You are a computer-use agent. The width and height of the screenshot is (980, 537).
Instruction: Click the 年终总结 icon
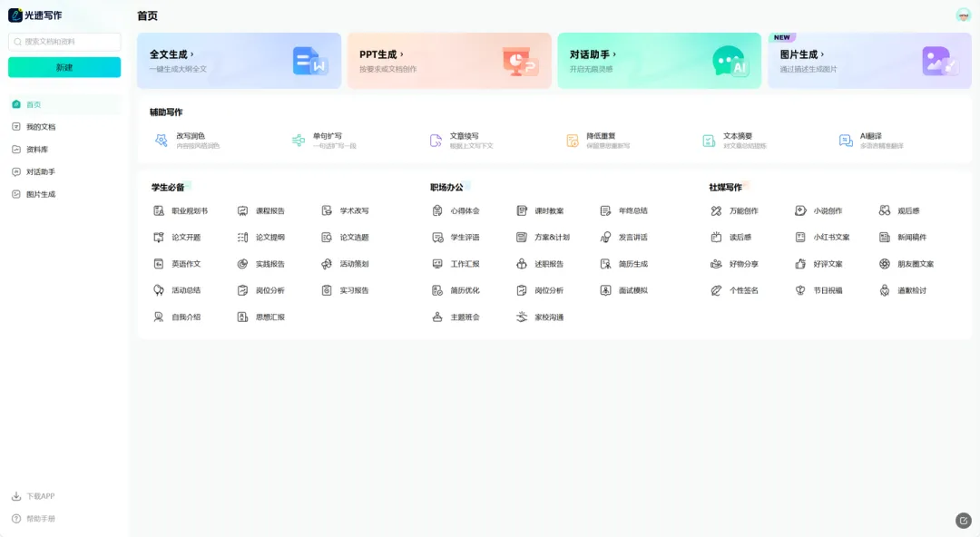click(x=605, y=211)
